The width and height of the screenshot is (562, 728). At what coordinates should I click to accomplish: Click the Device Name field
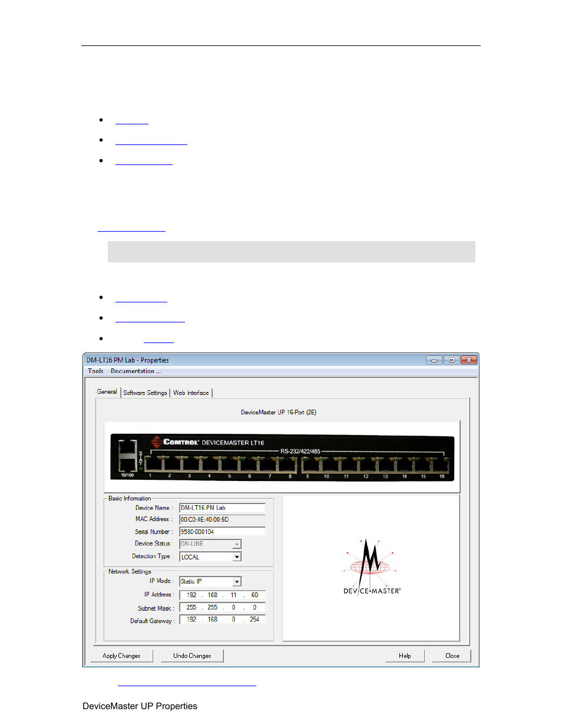click(x=222, y=508)
